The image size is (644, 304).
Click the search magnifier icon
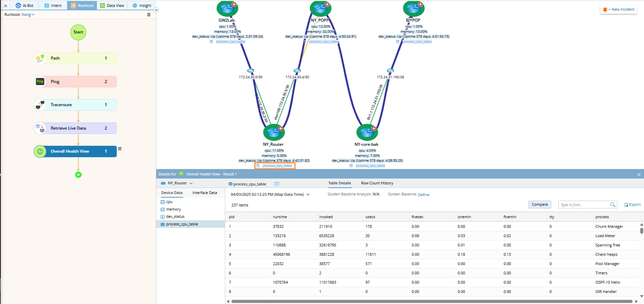click(x=613, y=205)
